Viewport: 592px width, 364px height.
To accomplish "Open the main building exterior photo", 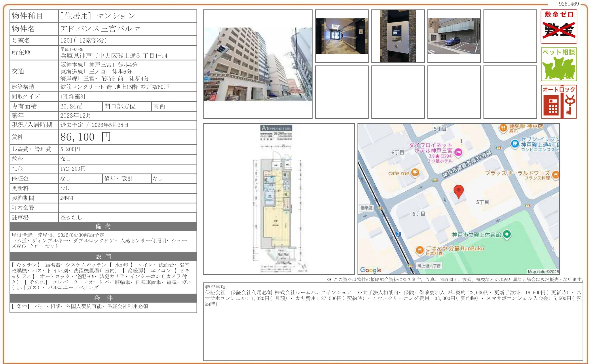I will pos(257,64).
